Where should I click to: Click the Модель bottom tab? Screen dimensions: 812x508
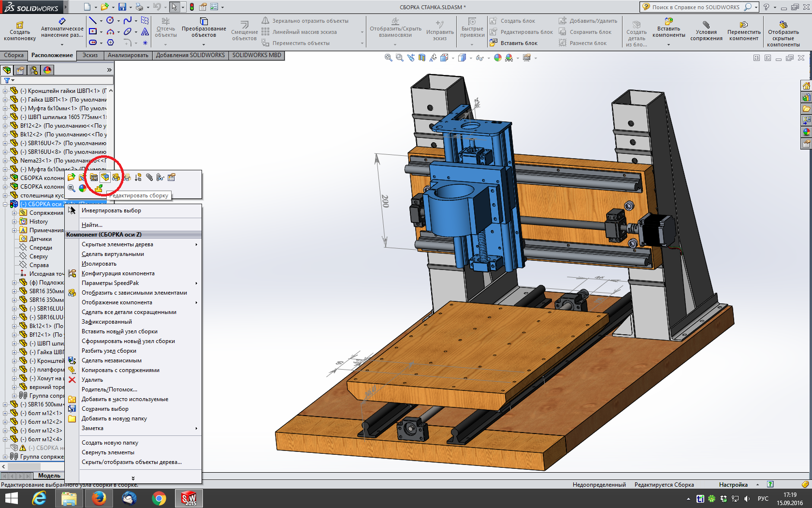49,476
